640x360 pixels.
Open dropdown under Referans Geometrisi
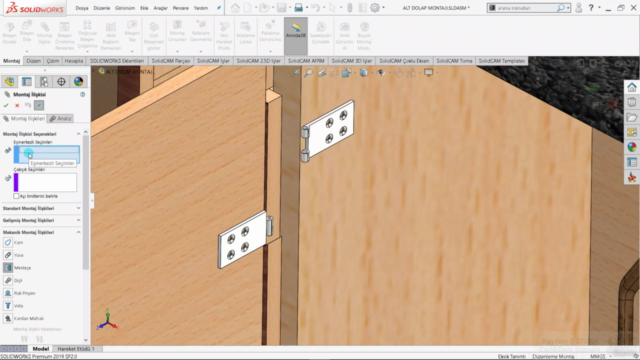201,51
